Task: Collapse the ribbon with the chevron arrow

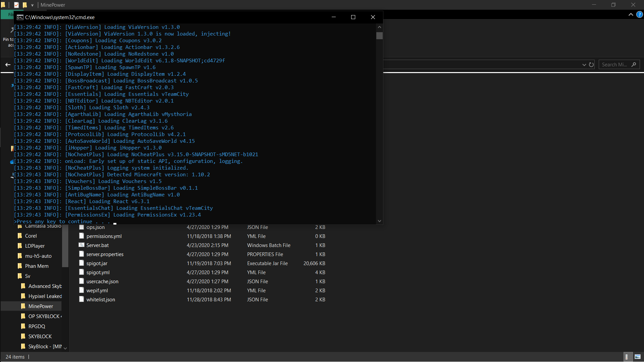Action: click(x=631, y=14)
